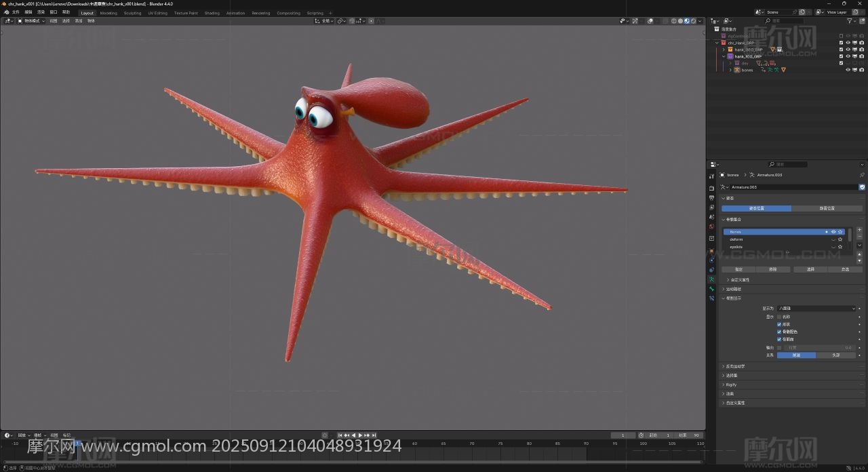This screenshot has height=472, width=868.
Task: Switch to the Sculpting workspace tab
Action: click(x=133, y=13)
